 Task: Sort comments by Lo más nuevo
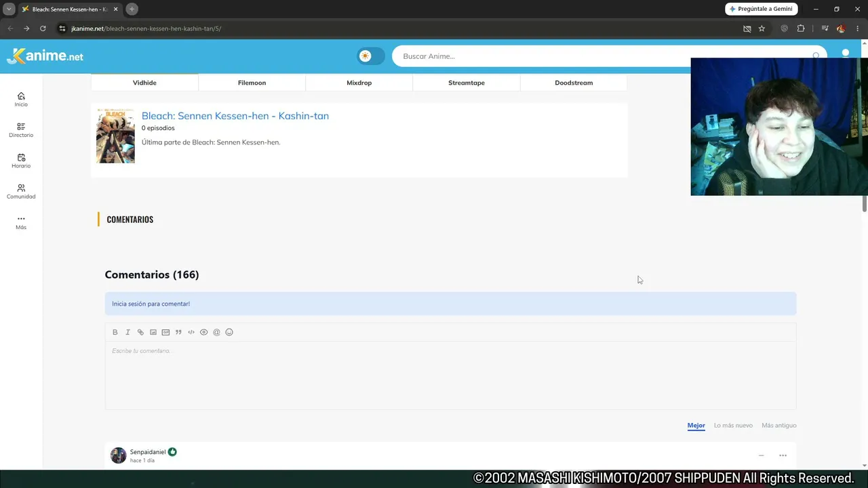click(x=733, y=426)
